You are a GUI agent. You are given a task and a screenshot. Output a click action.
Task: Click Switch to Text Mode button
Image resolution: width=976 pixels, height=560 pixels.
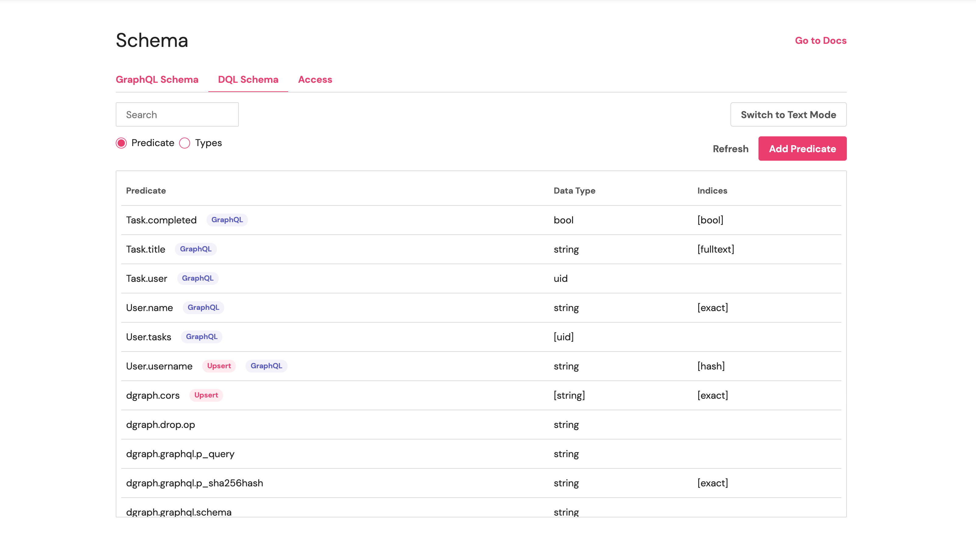coord(788,114)
